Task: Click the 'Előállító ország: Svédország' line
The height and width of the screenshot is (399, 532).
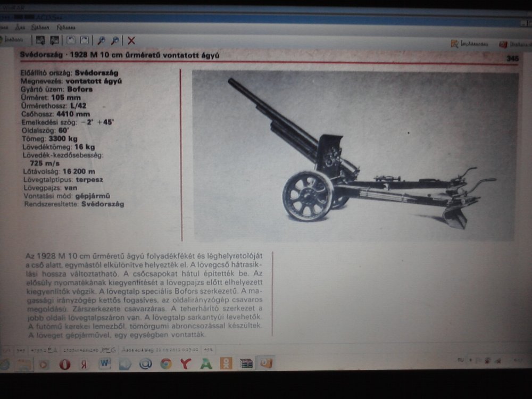Action: [70, 72]
